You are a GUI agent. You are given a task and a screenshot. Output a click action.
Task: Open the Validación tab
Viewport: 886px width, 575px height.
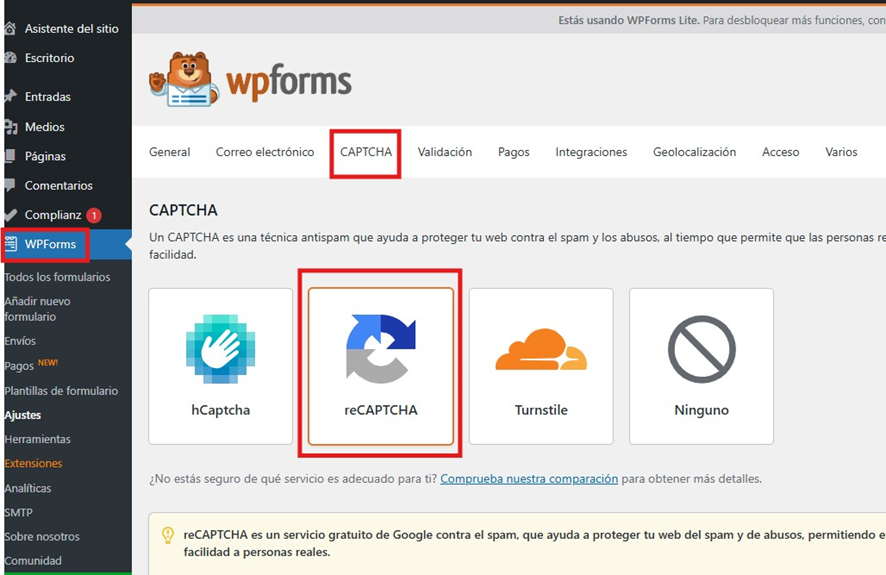(x=445, y=152)
